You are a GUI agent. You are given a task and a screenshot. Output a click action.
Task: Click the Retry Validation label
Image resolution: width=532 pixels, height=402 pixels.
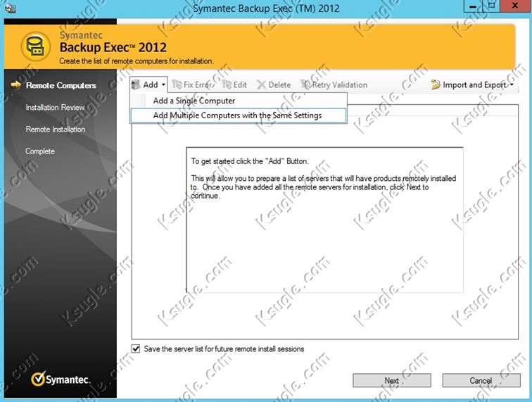340,85
